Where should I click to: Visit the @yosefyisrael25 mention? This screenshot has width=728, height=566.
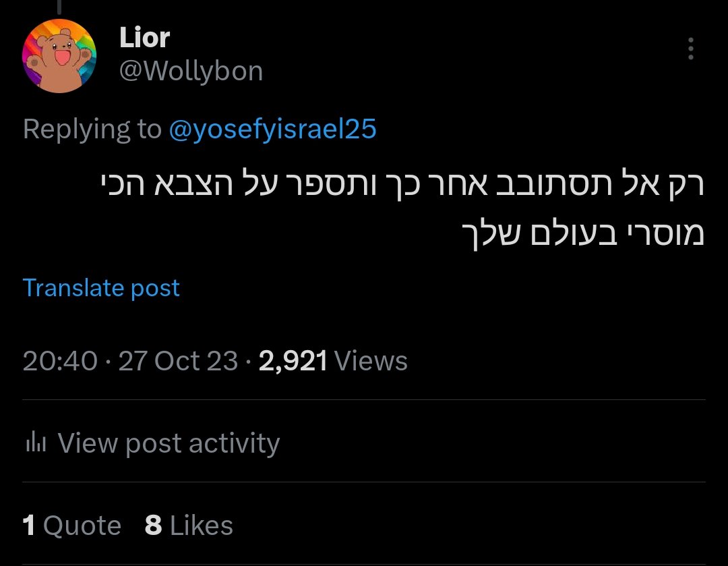click(272, 129)
